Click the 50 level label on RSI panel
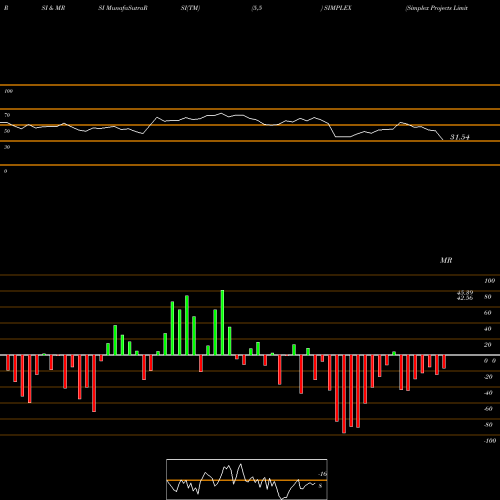Screen dimensions: 500x500 (x=7, y=131)
